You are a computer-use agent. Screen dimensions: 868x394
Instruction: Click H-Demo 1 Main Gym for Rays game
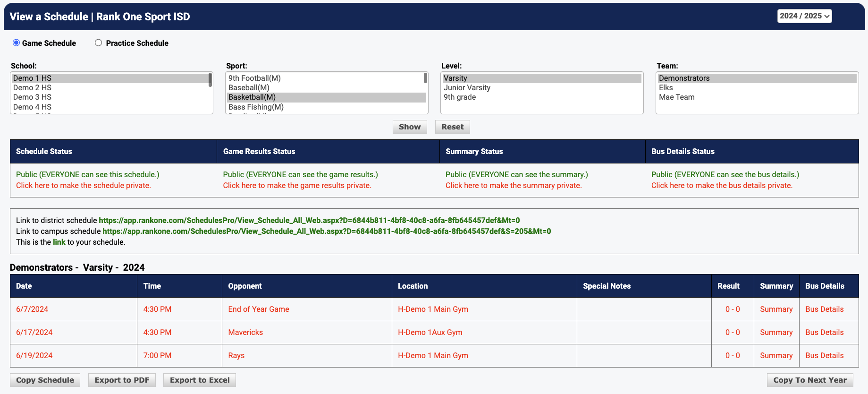point(433,355)
